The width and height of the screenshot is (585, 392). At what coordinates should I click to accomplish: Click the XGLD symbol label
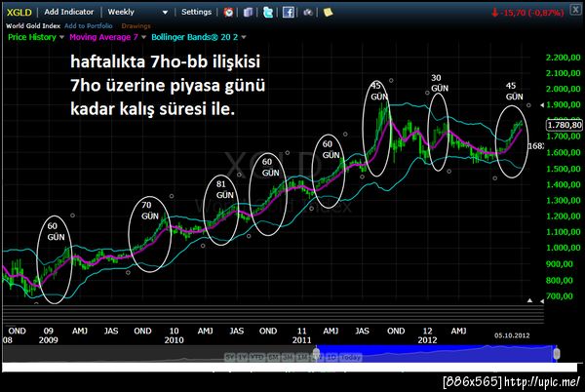click(x=19, y=13)
